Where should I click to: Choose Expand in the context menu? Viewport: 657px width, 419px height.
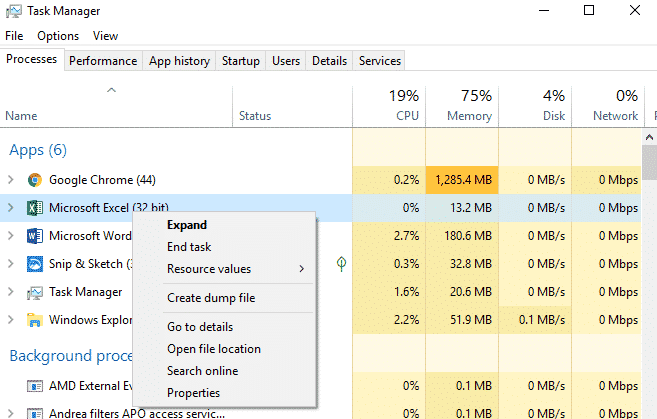(x=224, y=225)
